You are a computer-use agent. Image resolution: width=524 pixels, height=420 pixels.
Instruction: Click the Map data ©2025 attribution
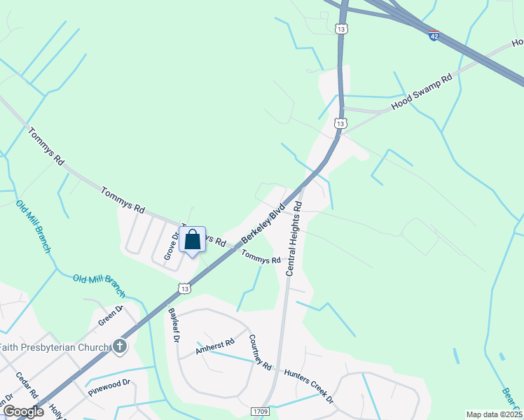click(494, 414)
